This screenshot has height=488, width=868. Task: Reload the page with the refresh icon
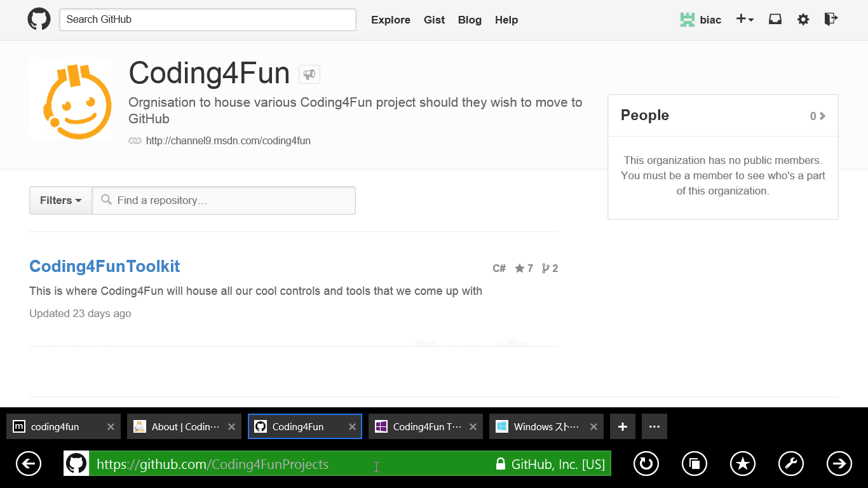coord(646,463)
